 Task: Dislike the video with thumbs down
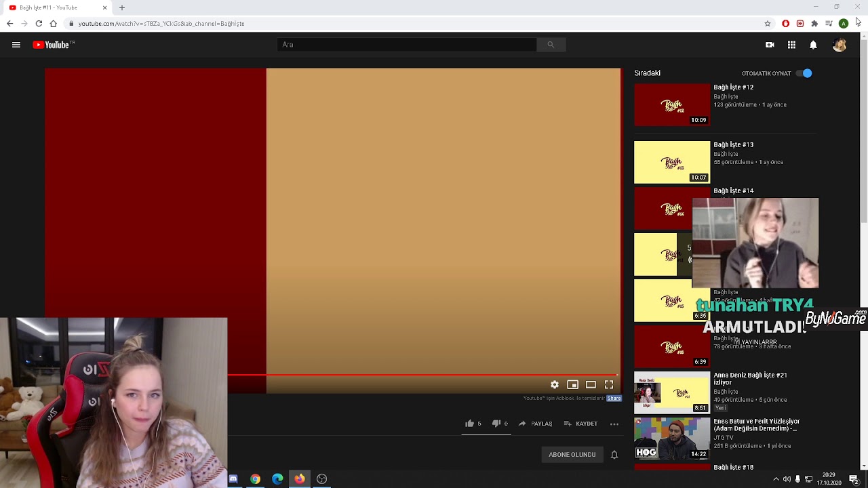pyautogui.click(x=496, y=424)
